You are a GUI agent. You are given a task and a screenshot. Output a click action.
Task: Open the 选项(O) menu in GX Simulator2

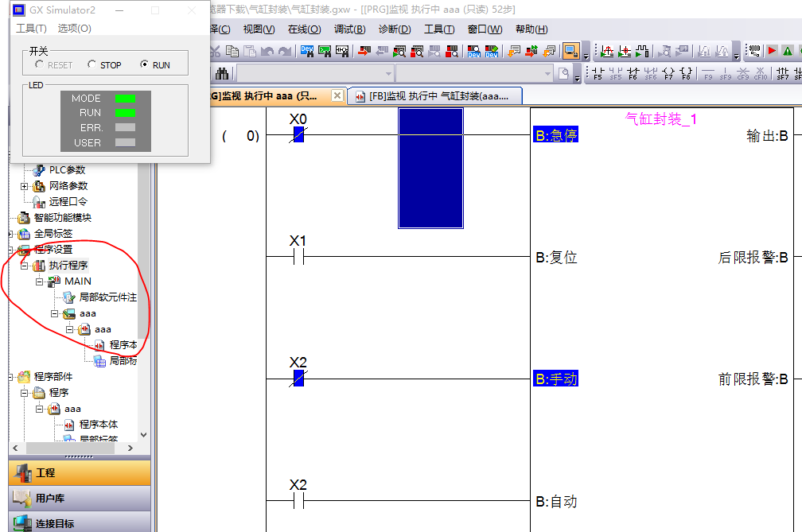click(x=74, y=28)
